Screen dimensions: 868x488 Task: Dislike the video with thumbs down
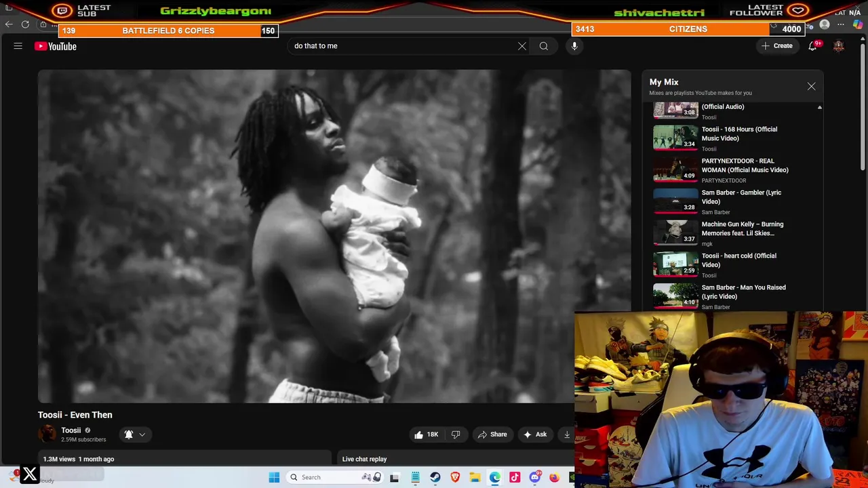point(456,434)
